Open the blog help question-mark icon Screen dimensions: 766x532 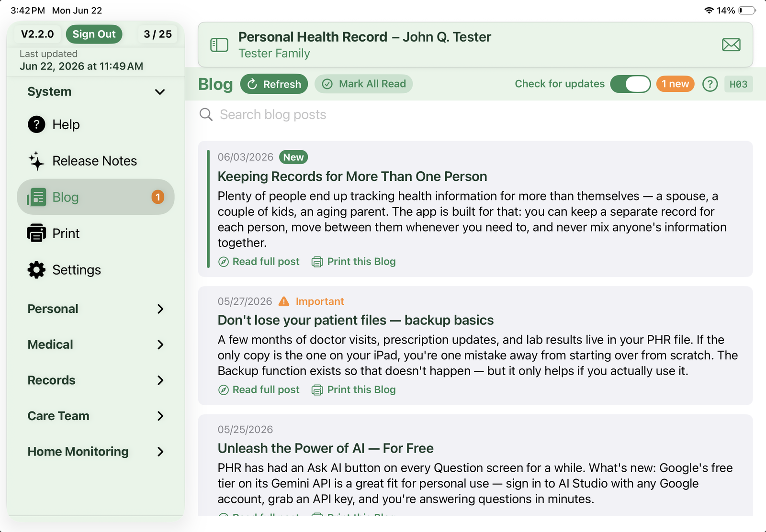click(x=710, y=84)
